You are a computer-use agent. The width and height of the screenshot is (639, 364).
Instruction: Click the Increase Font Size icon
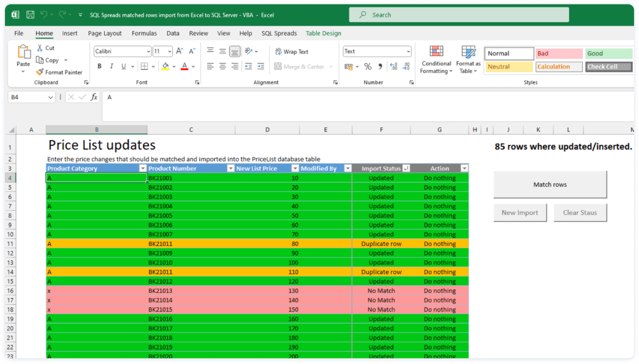180,52
